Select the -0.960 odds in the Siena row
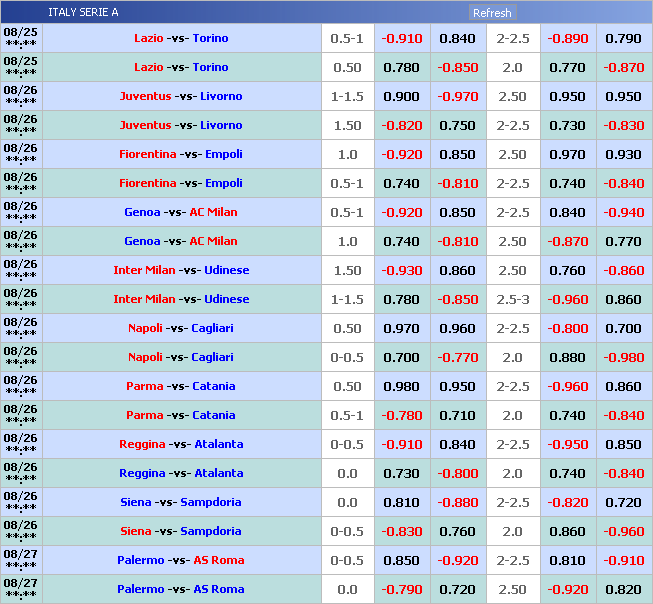653x604 pixels. 623,531
